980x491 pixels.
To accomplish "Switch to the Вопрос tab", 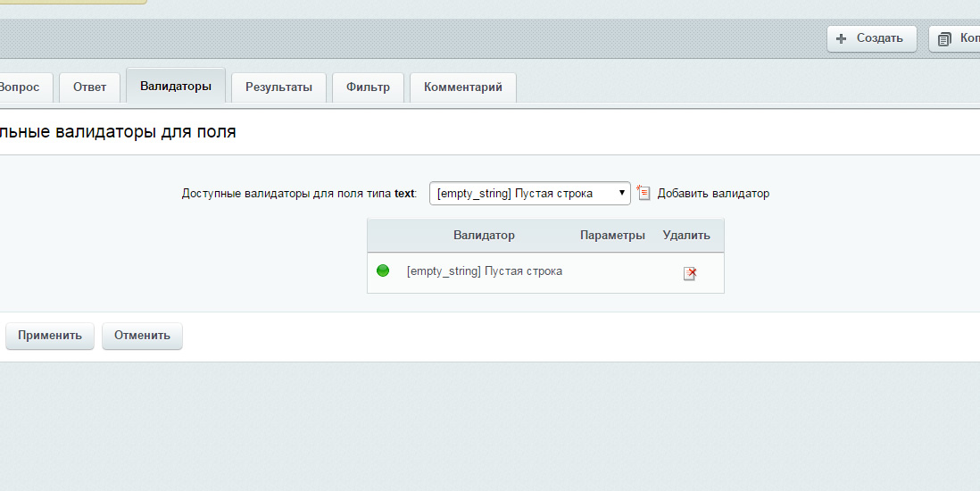I will point(25,87).
